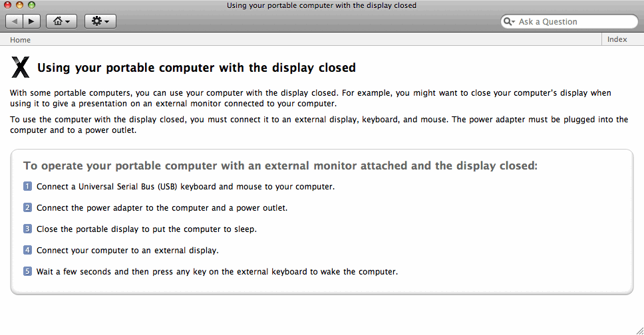644x335 pixels.
Task: Select the step 5 number badge
Action: tap(27, 271)
